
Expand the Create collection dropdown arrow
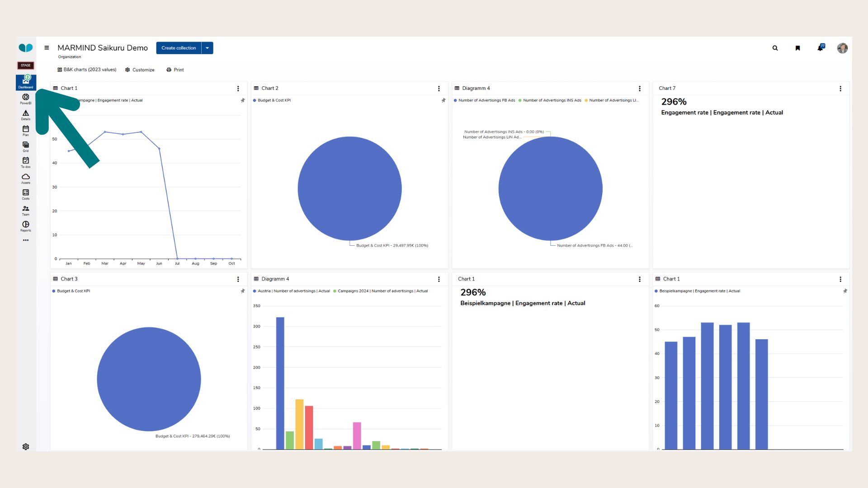(x=208, y=48)
